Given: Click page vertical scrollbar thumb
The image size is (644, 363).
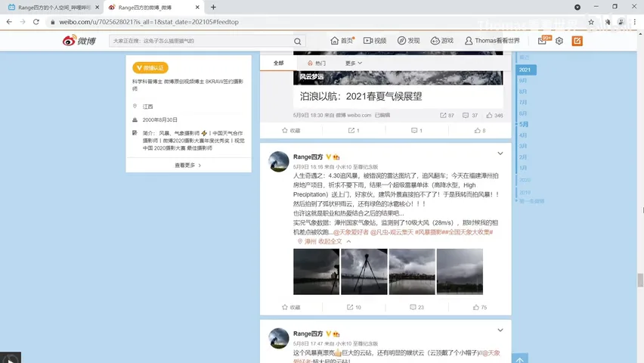Looking at the screenshot, I should pos(640,281).
